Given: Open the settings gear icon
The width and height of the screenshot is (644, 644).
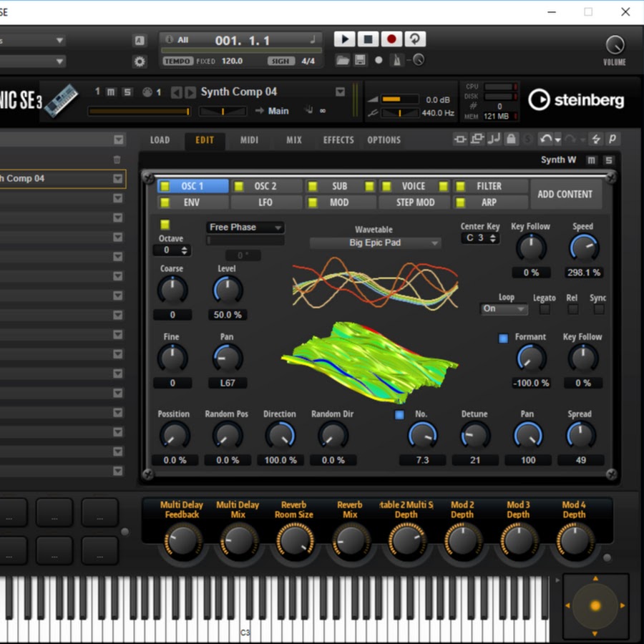Looking at the screenshot, I should coord(140,62).
